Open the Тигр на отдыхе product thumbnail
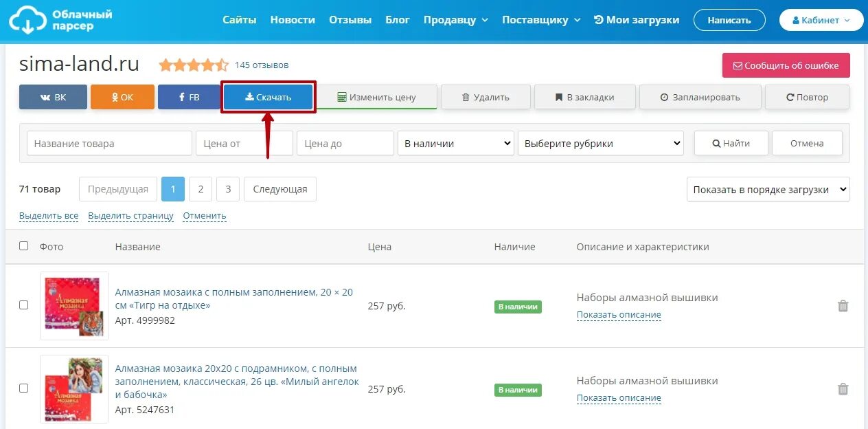 click(x=74, y=306)
